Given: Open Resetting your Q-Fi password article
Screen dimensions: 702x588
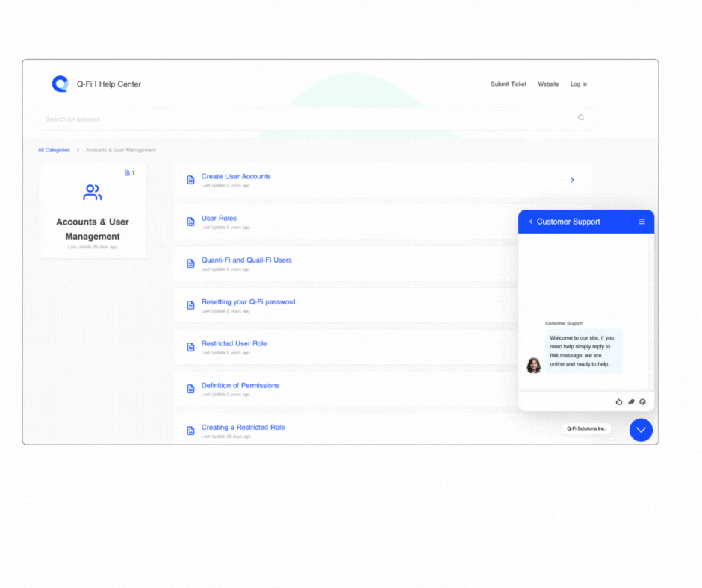Looking at the screenshot, I should click(249, 302).
